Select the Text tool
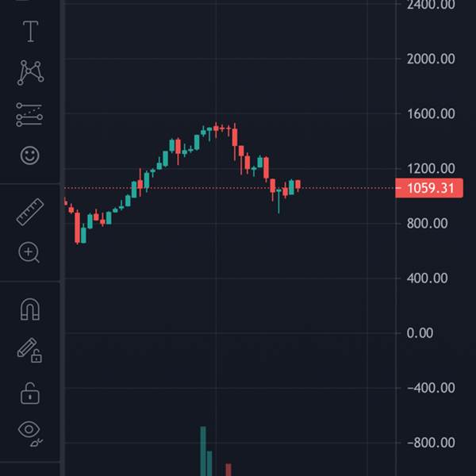Image resolution: width=476 pixels, height=476 pixels. (x=31, y=32)
